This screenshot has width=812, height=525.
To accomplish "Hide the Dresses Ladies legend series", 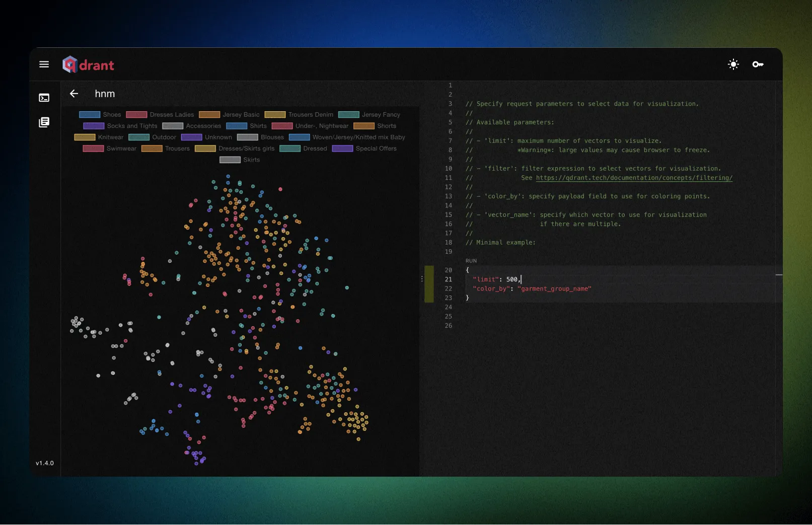I will (x=160, y=115).
